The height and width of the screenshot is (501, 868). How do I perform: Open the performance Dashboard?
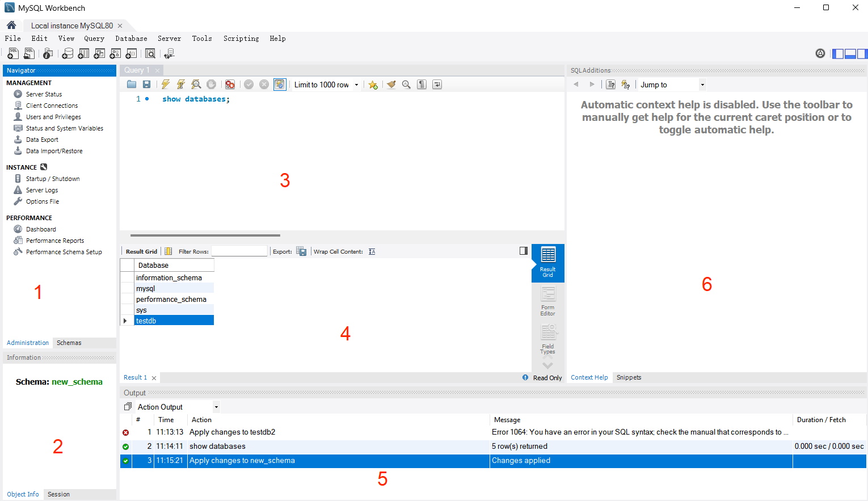tap(41, 229)
